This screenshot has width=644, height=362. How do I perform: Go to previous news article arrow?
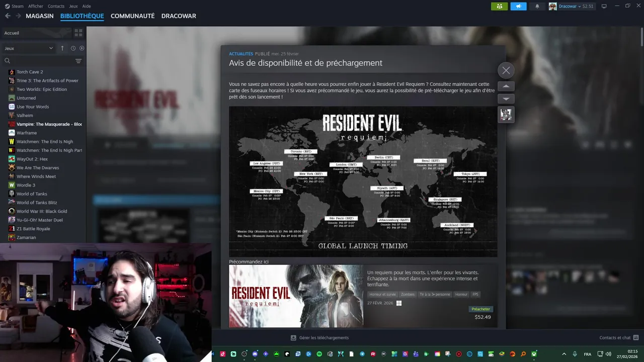(x=506, y=86)
